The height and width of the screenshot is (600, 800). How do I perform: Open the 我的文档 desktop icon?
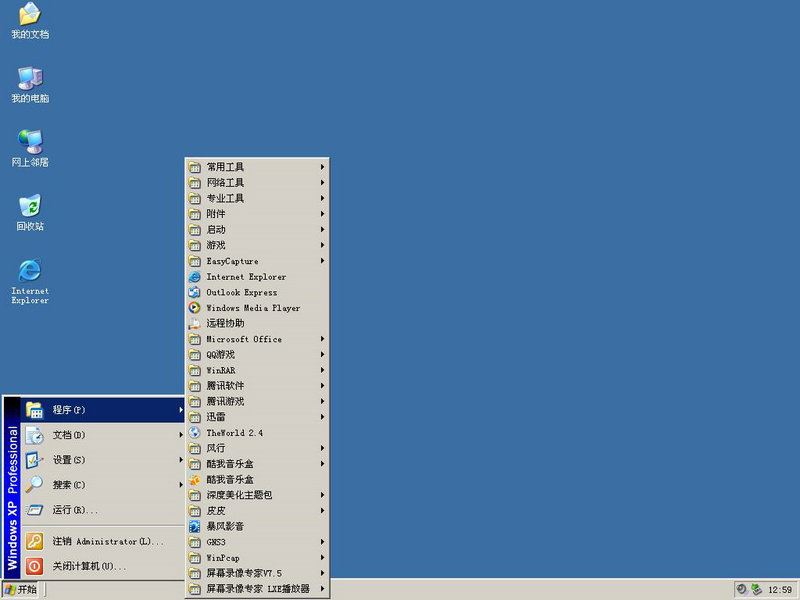30,20
